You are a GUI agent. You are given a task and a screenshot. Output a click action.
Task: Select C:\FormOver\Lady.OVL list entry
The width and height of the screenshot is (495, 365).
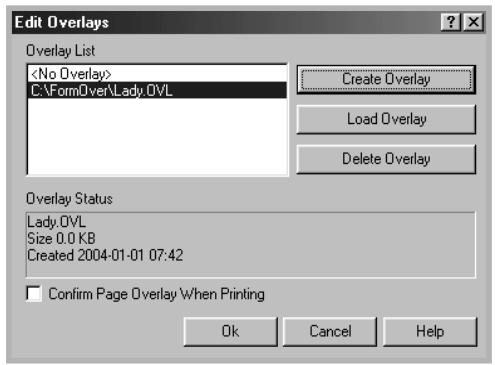click(157, 90)
